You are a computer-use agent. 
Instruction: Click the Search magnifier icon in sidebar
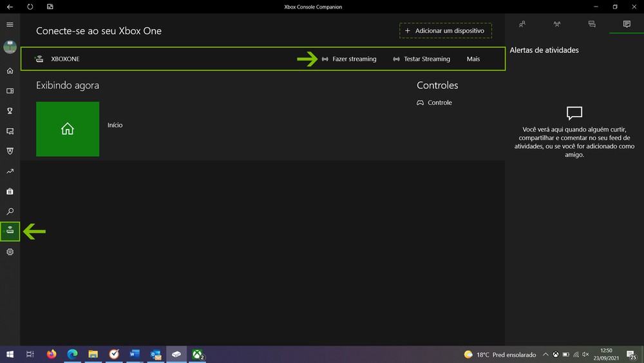10,211
